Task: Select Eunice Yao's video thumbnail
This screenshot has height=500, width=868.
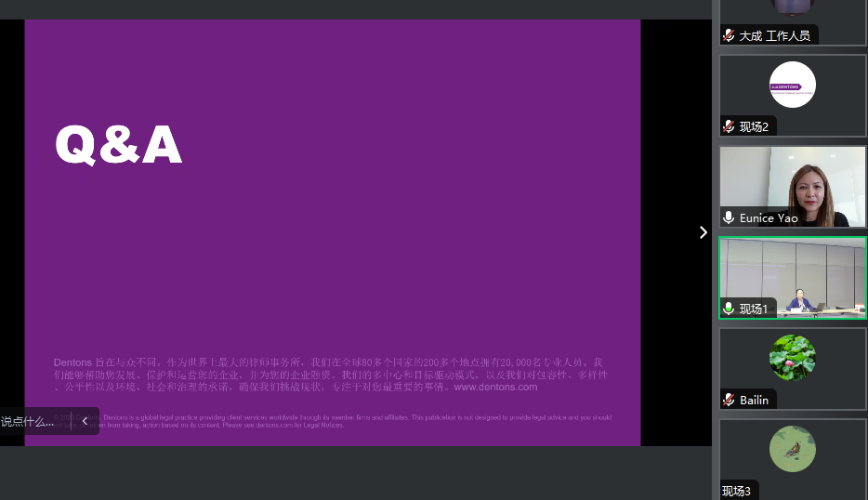Action: point(792,187)
